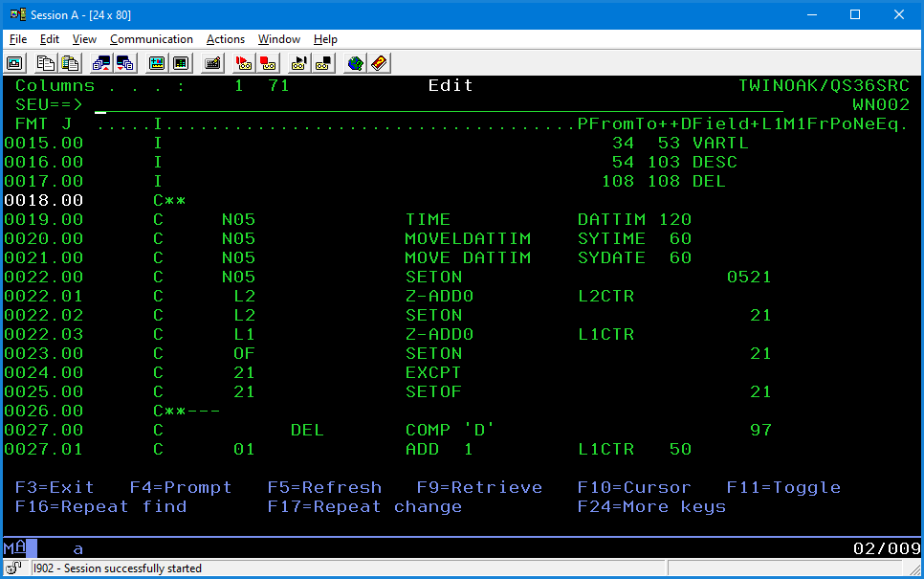Click the DATTIM 120 result on line 0019.00
Viewport: 924px width, 579px height.
pyautogui.click(x=634, y=219)
